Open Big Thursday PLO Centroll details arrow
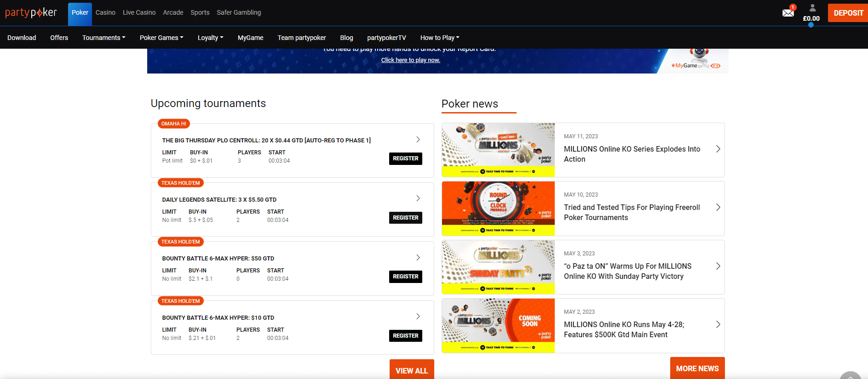The image size is (868, 379). [x=418, y=140]
